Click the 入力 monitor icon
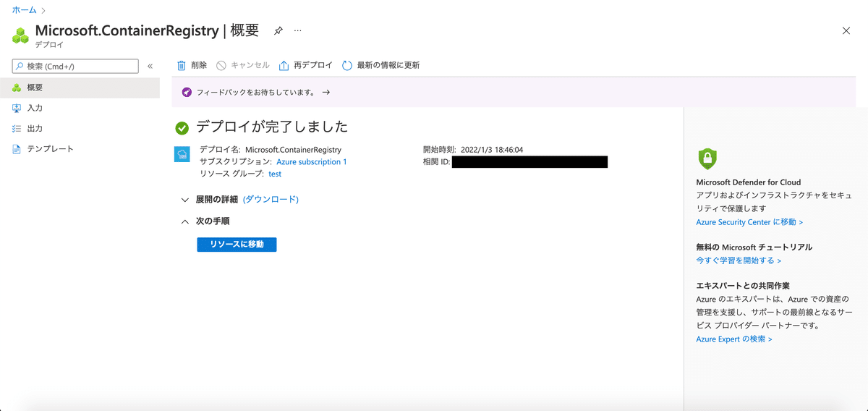This screenshot has width=868, height=411. [17, 108]
